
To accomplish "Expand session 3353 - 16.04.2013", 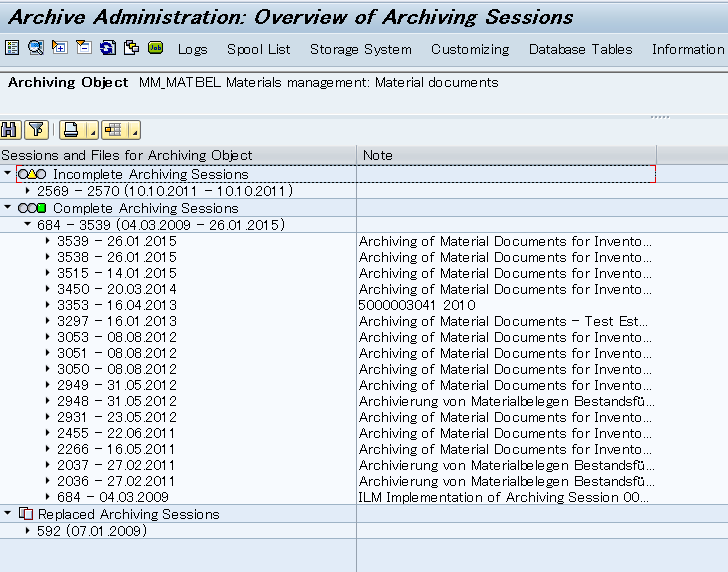I will click(47, 305).
